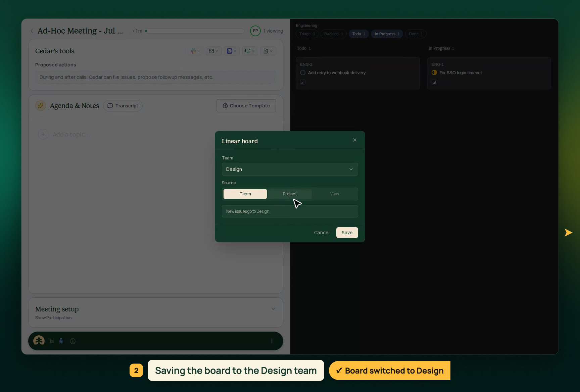Click the 1 viewing label

[273, 31]
